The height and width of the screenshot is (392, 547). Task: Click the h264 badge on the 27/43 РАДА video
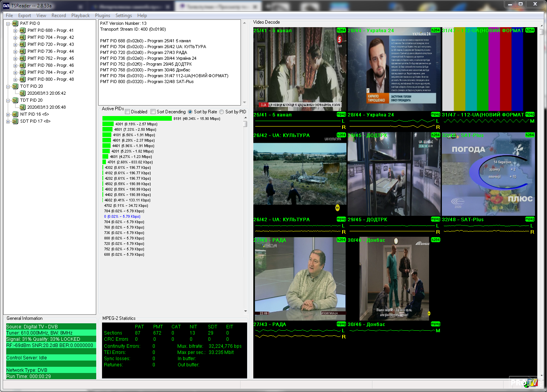pyautogui.click(x=341, y=240)
